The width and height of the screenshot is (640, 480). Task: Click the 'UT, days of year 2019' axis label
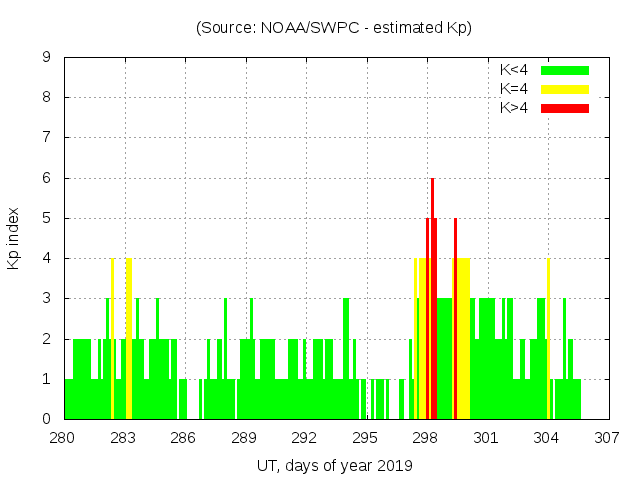click(x=333, y=465)
